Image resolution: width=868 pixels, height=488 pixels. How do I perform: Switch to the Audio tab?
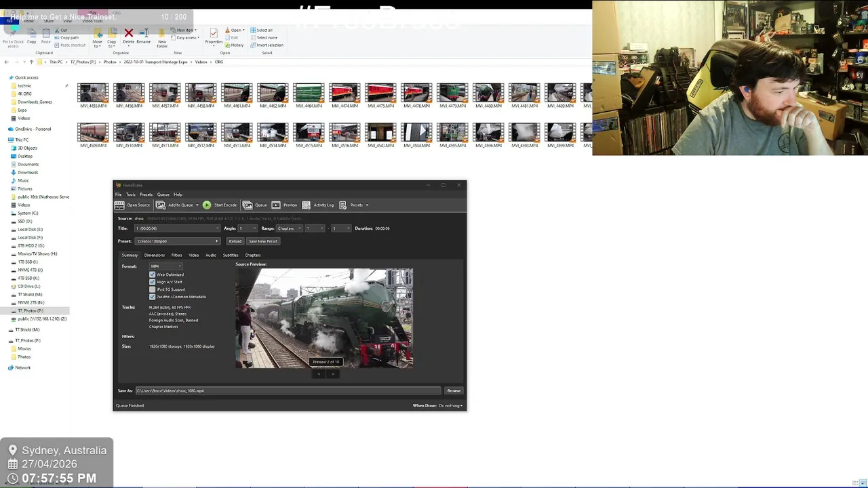(211, 256)
